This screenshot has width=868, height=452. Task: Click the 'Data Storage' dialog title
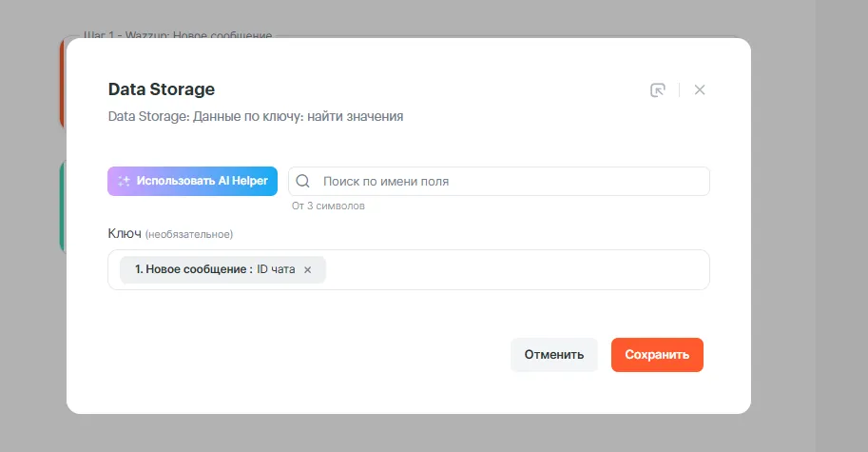(162, 89)
